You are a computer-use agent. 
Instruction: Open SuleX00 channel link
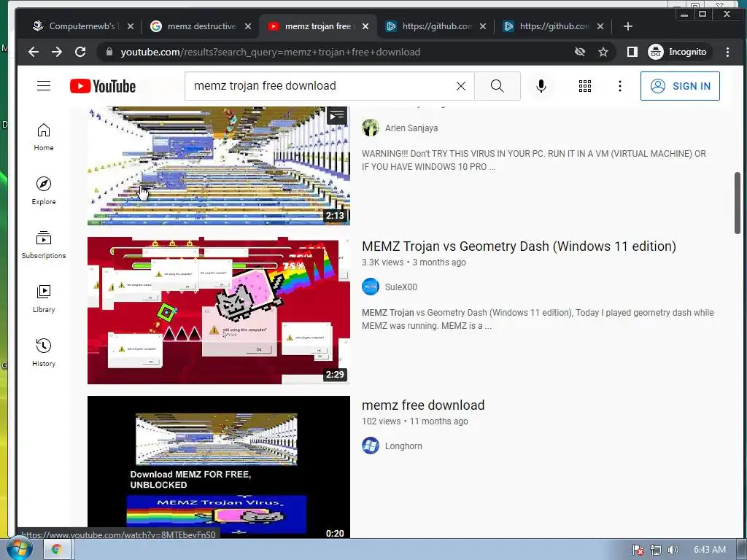pyautogui.click(x=400, y=287)
